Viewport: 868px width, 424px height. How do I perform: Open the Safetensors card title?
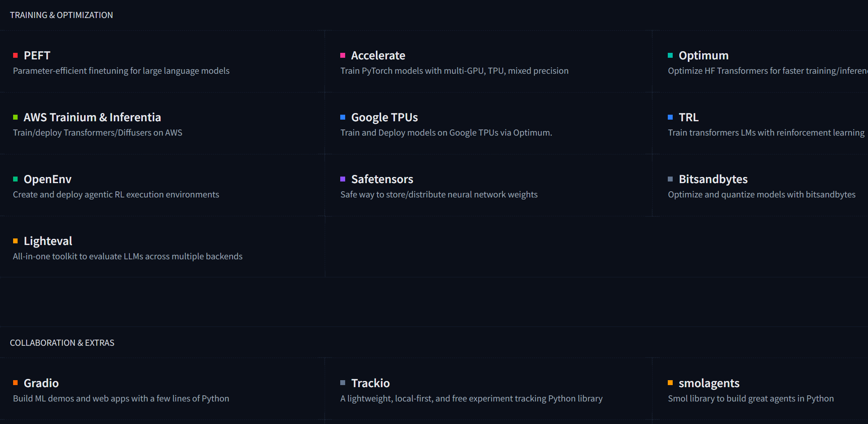[x=382, y=179]
